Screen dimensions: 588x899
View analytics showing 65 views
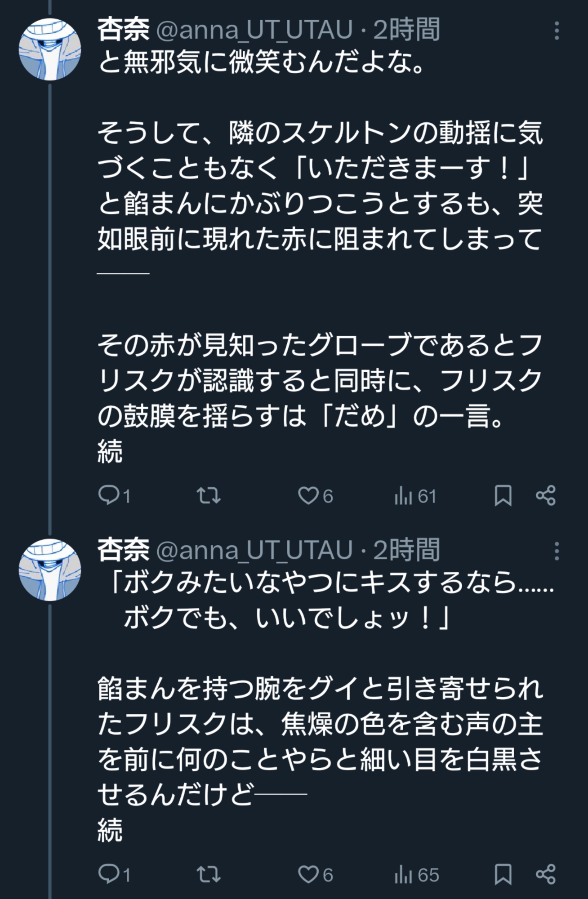(x=416, y=875)
